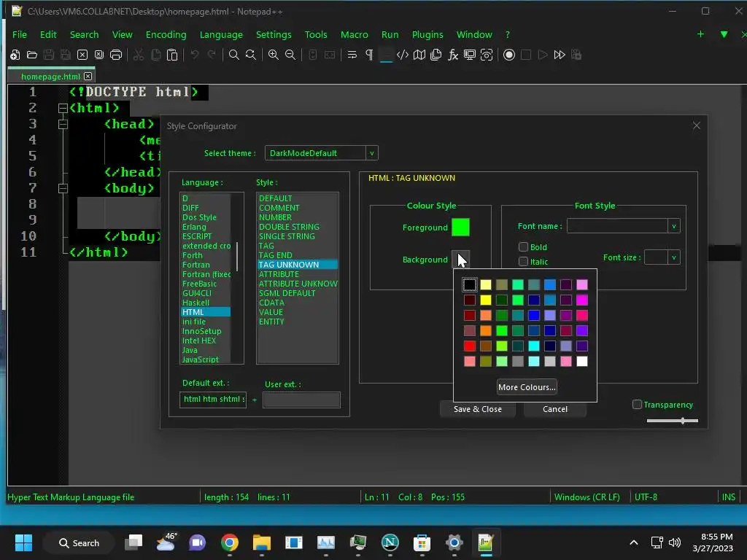Click the Language list scrollbar thumb
This screenshot has height=560, width=747.
(237, 256)
